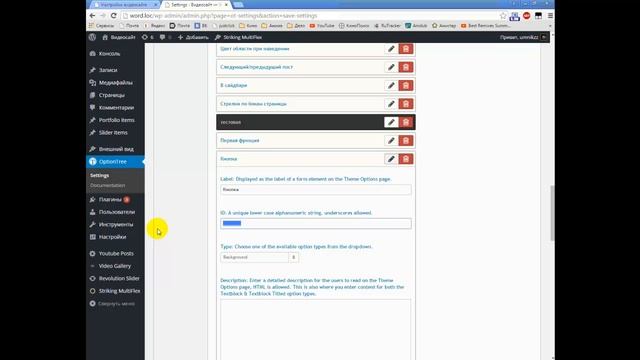Delete the 'Стрелки по бокам страницы' setting
640x360 pixels.
[406, 104]
